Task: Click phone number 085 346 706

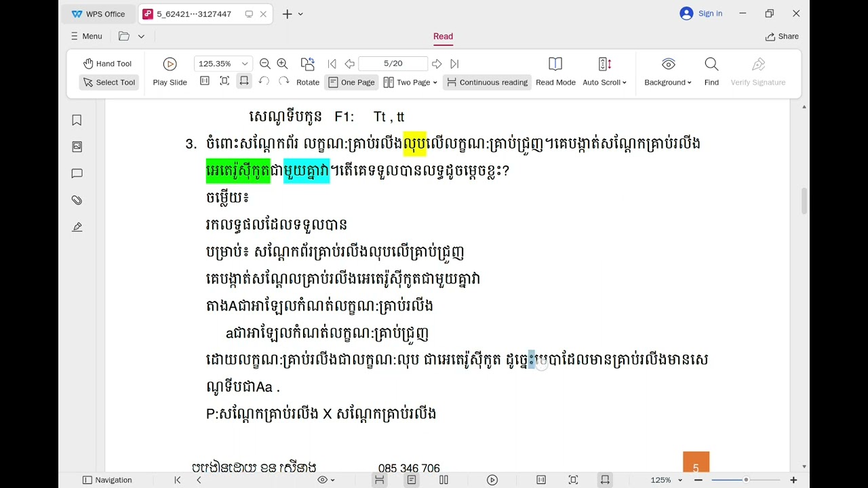Action: pos(409,468)
